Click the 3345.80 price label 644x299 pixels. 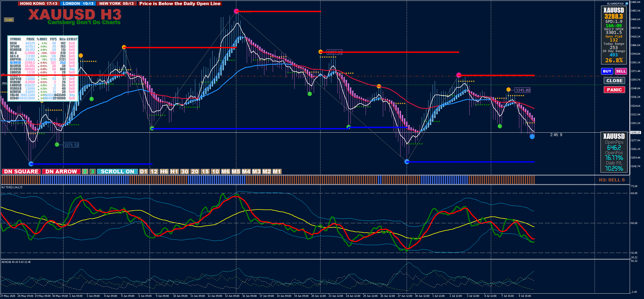[x=522, y=90]
